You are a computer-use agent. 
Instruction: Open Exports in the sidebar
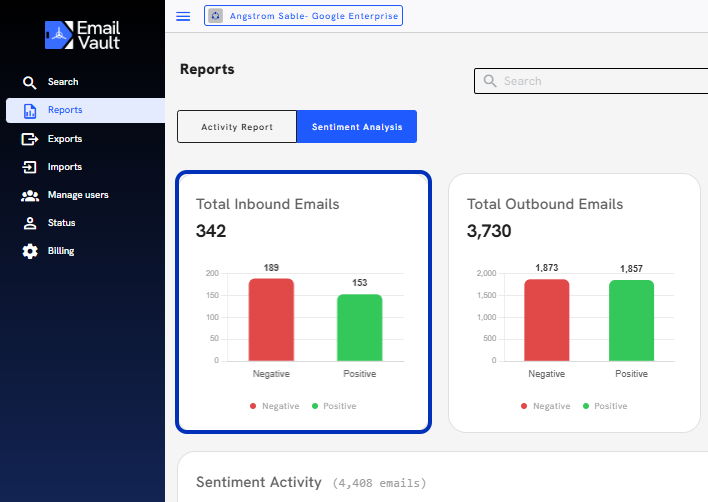coord(85,139)
